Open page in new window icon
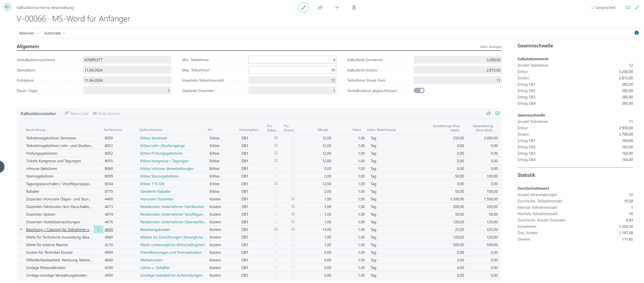644x283 pixels. click(x=628, y=7)
